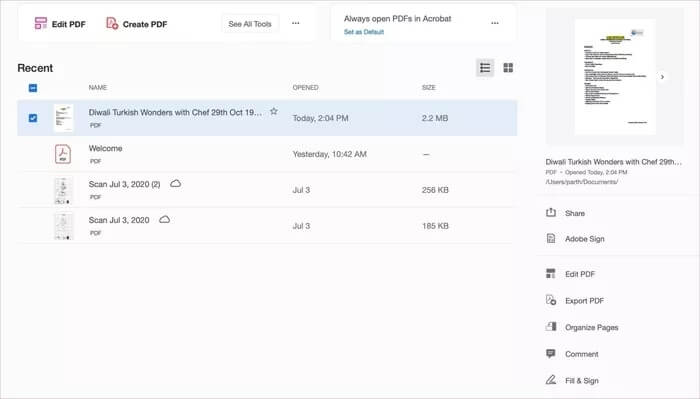Click Create PDF in the top toolbar
Image resolution: width=700 pixels, height=399 pixels.
[136, 24]
